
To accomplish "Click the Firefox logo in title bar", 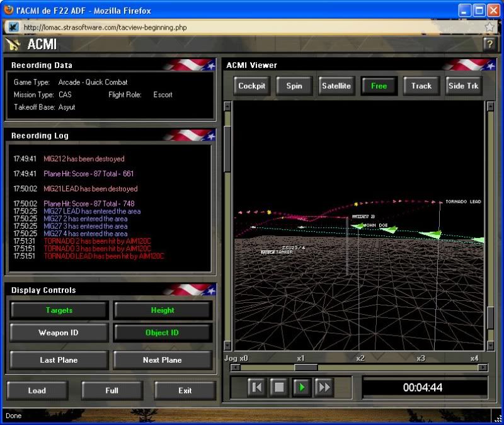I will [x=9, y=10].
